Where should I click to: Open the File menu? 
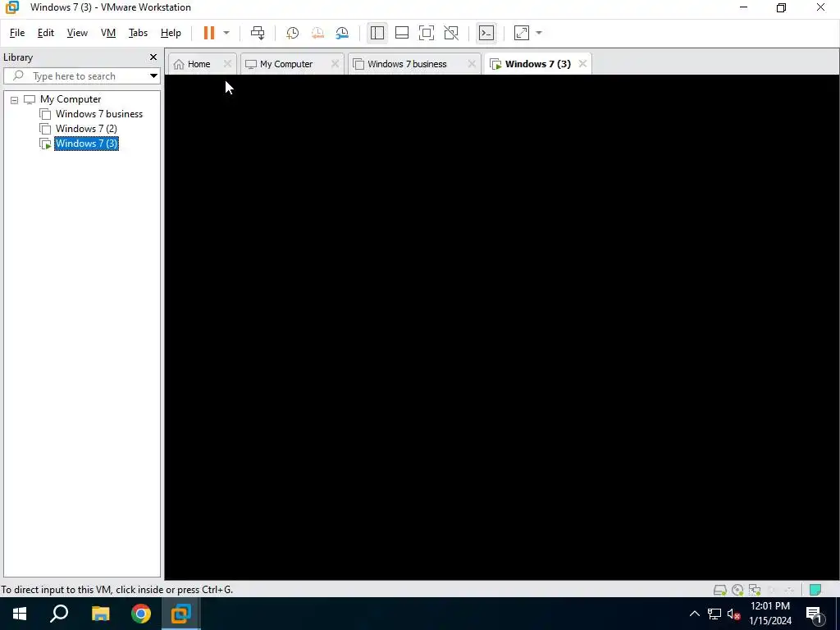click(17, 33)
